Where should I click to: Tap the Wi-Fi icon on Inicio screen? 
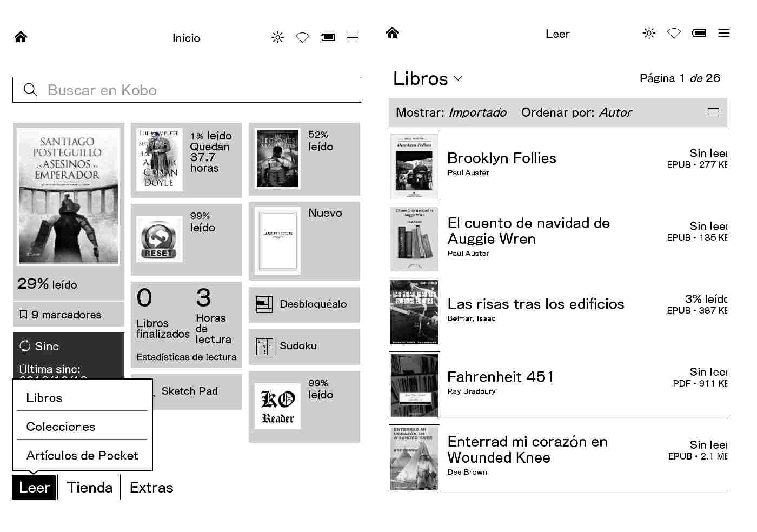tap(302, 37)
